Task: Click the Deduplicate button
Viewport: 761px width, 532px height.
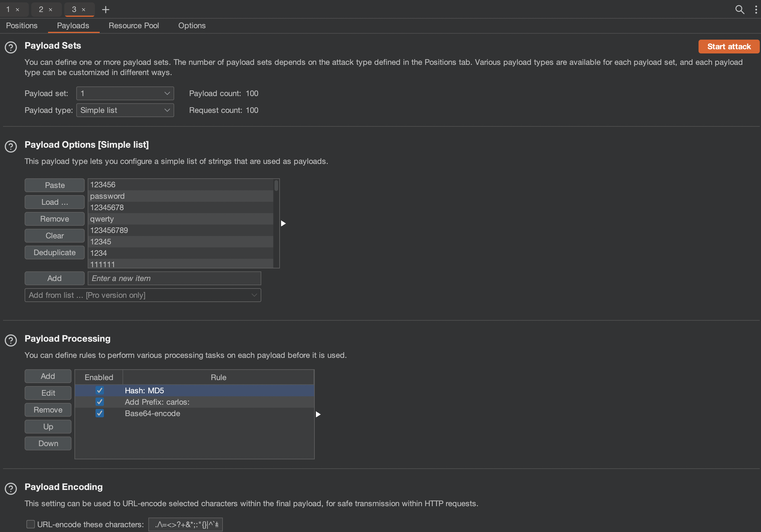Action: [x=54, y=252]
